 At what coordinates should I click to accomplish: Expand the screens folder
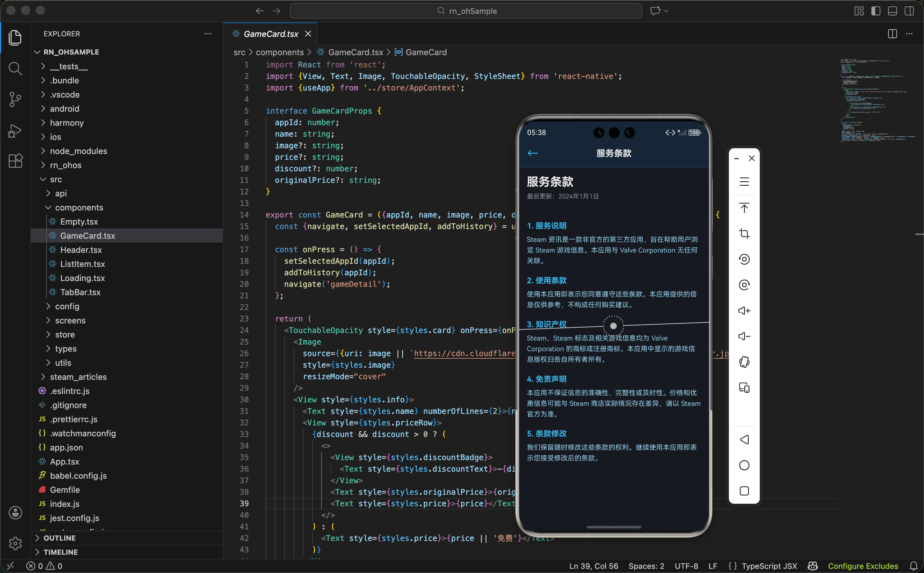70,321
